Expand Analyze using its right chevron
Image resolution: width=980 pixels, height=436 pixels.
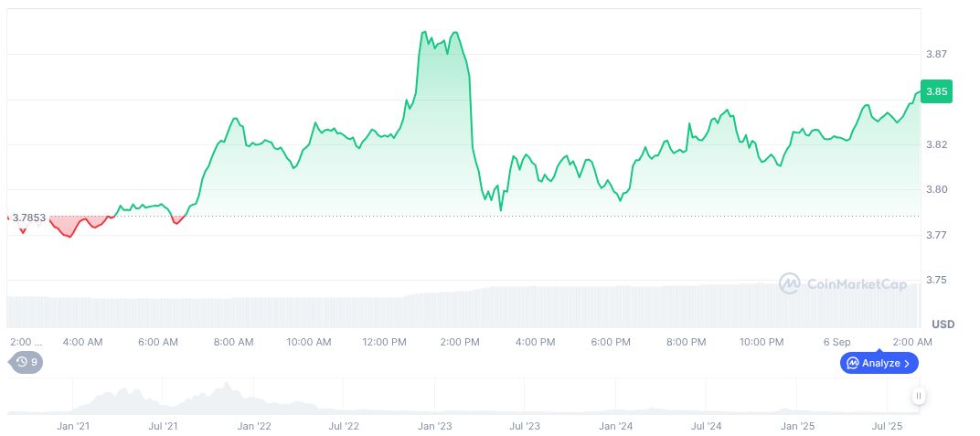click(x=906, y=363)
